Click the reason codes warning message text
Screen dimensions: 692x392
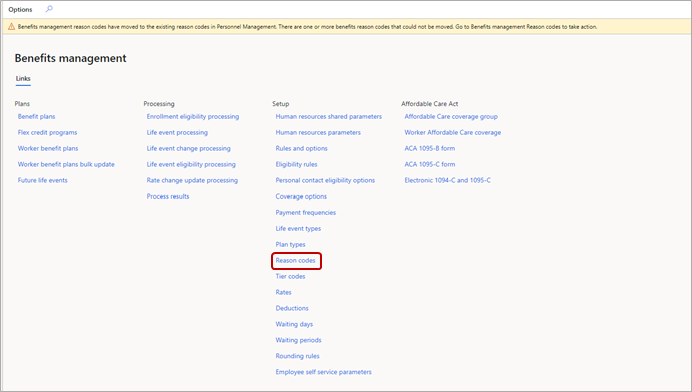[x=307, y=27]
